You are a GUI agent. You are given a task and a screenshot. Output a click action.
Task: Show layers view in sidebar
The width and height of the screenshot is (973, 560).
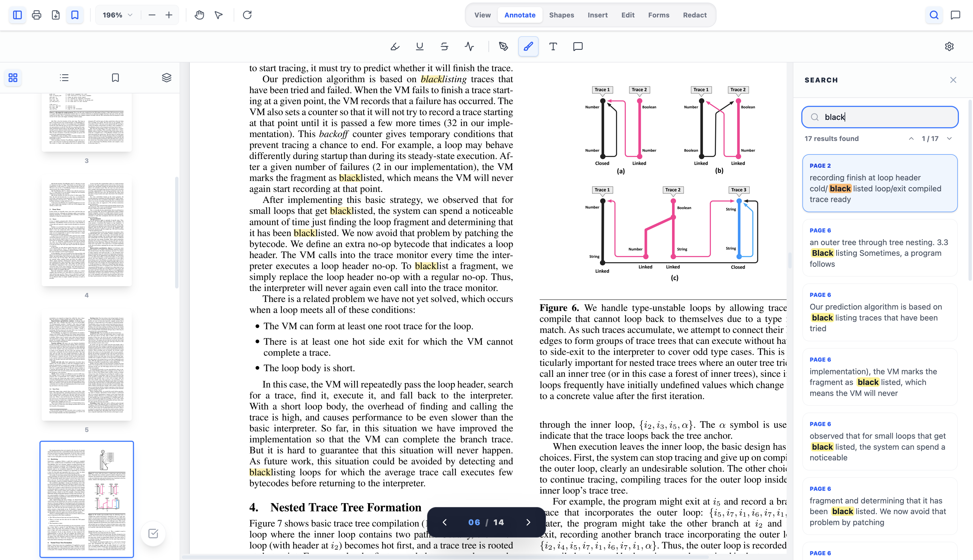click(x=167, y=78)
